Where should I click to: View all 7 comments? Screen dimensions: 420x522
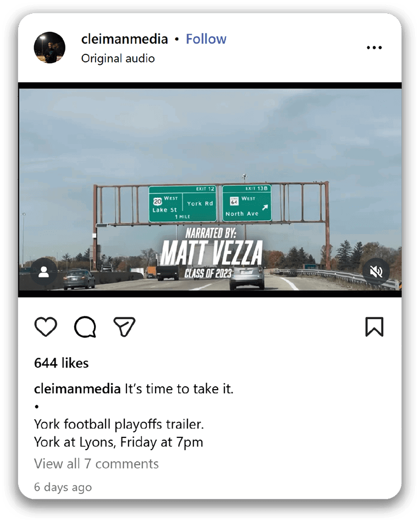tap(96, 464)
